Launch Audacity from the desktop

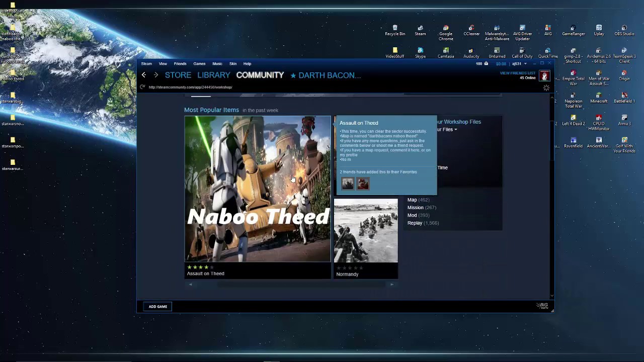coord(471,53)
